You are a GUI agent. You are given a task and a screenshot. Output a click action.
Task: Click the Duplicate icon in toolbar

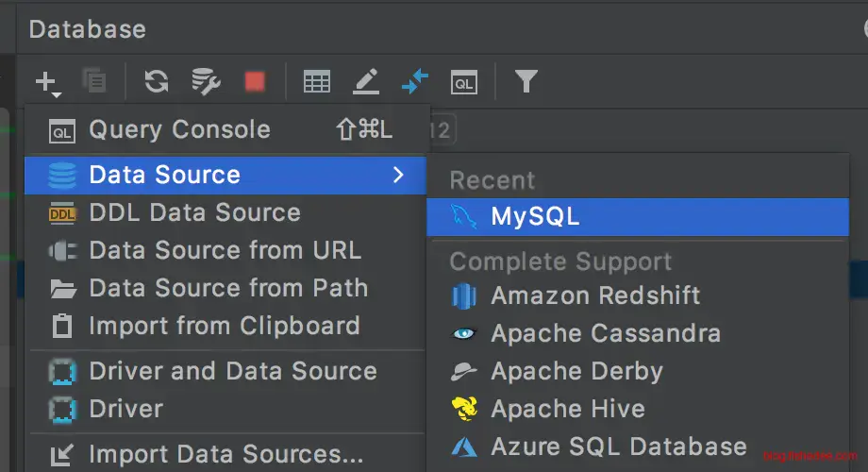94,82
